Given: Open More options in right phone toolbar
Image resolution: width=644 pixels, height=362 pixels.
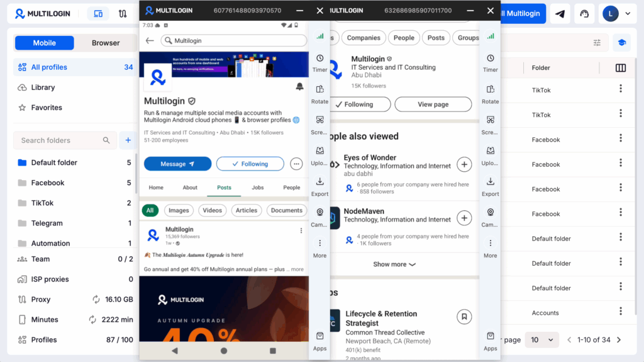Looking at the screenshot, I should click(490, 248).
